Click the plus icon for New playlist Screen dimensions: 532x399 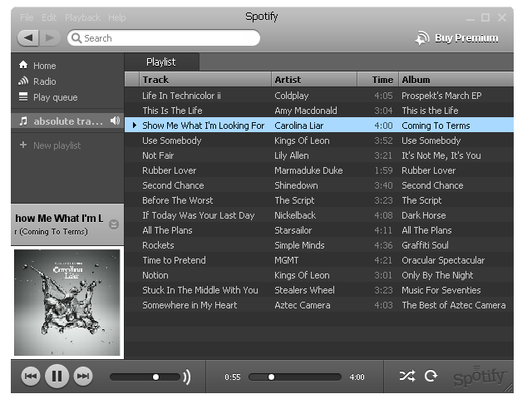(x=23, y=145)
